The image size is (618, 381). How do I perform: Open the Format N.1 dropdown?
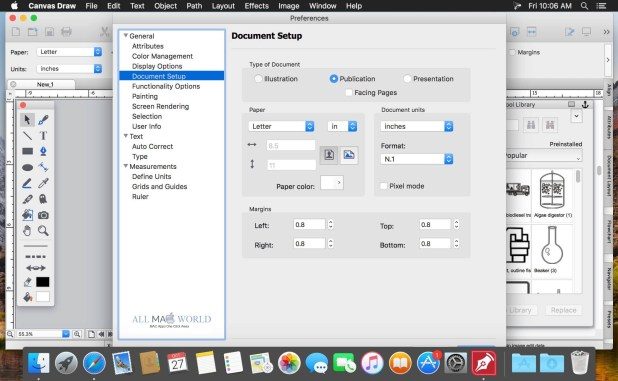coord(417,159)
